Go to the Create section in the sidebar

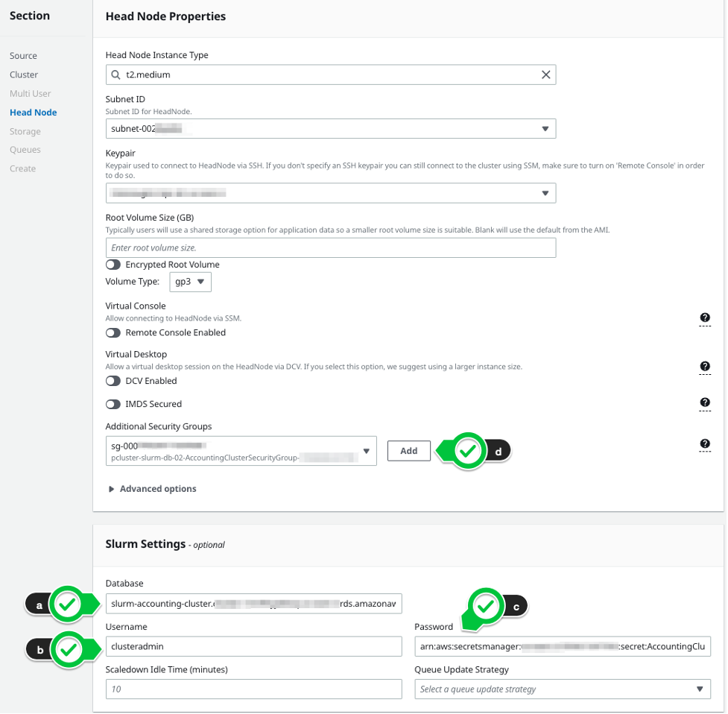click(x=22, y=168)
